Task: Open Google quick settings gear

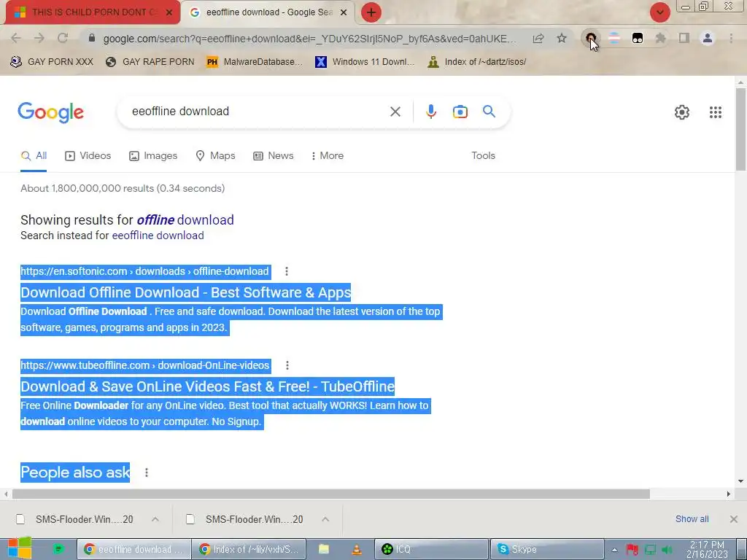Action: [x=682, y=112]
